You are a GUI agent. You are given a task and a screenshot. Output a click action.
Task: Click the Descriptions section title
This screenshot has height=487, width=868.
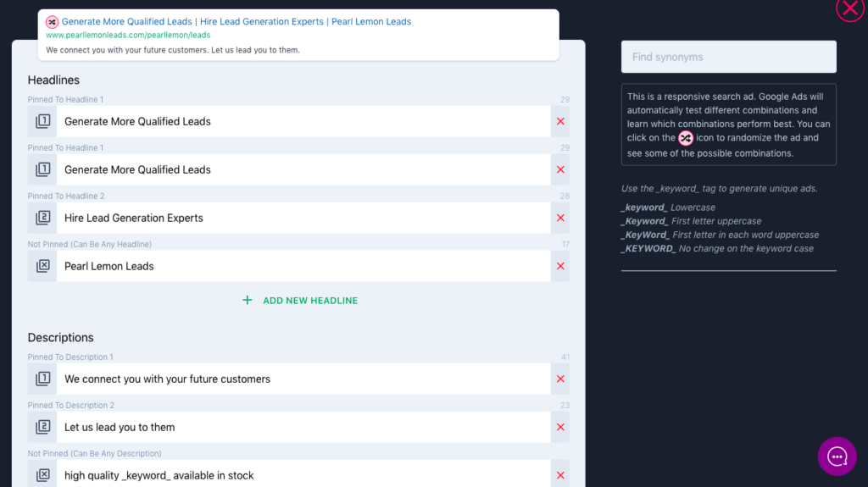pyautogui.click(x=60, y=337)
